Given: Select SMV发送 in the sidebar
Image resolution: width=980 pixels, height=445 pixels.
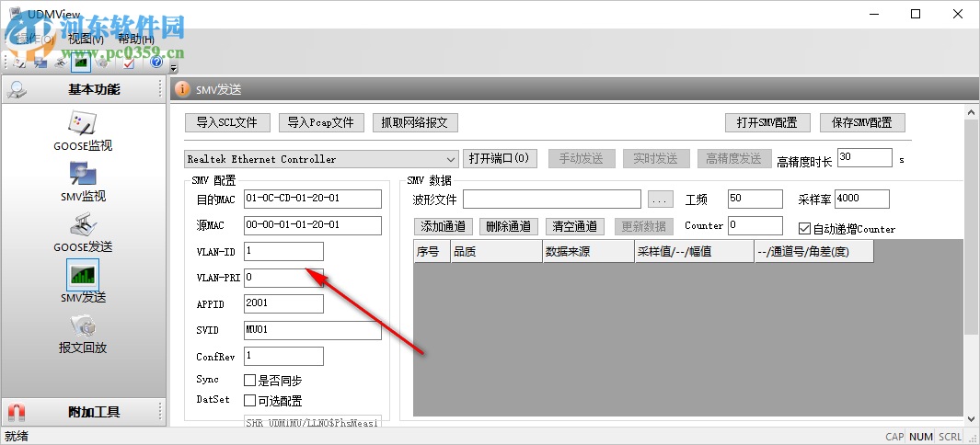Looking at the screenshot, I should click(x=83, y=281).
